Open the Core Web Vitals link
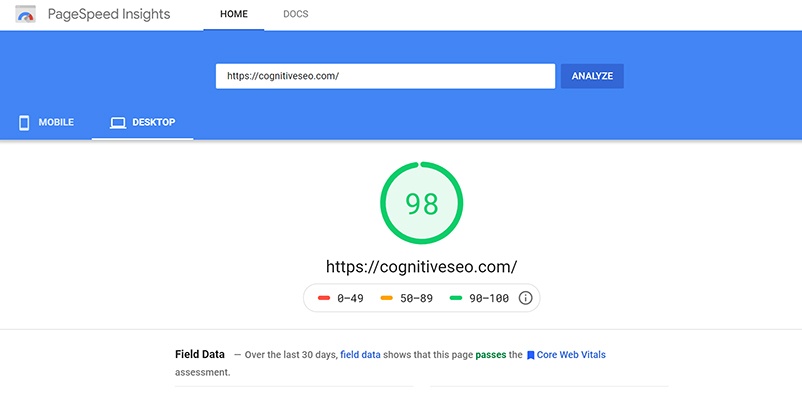 click(x=571, y=355)
